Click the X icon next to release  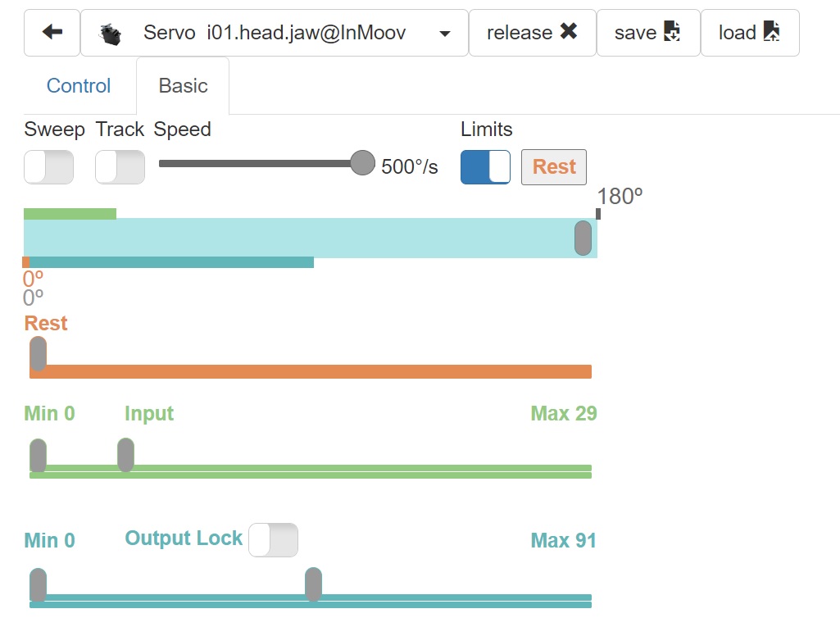[x=570, y=32]
